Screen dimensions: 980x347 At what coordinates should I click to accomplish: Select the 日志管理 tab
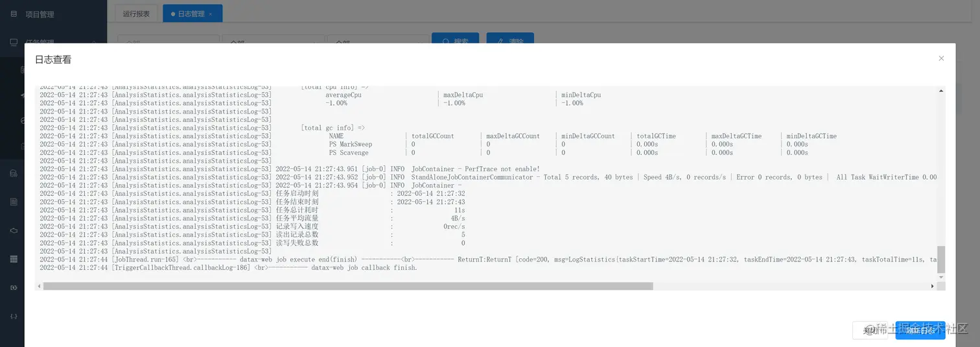191,14
